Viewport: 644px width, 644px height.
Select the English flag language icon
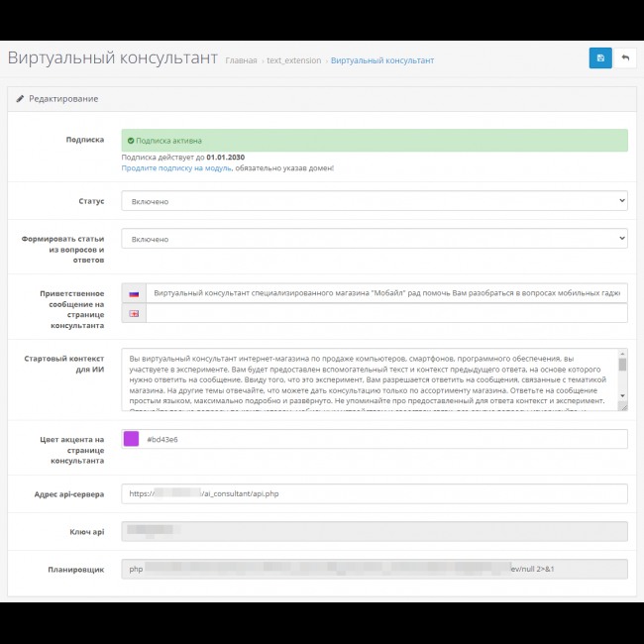[134, 313]
